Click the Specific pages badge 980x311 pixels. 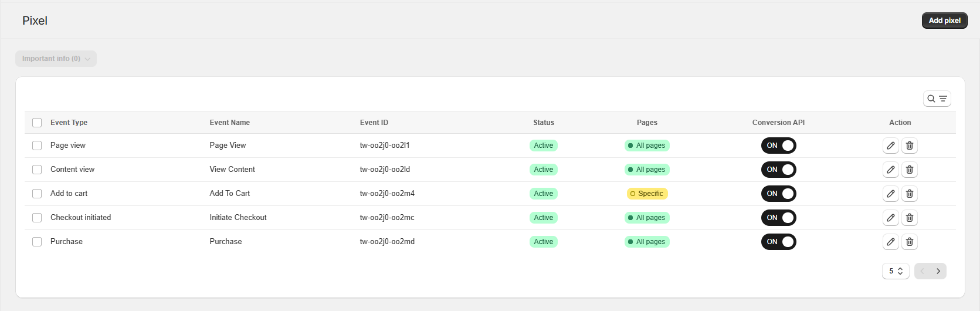point(647,194)
